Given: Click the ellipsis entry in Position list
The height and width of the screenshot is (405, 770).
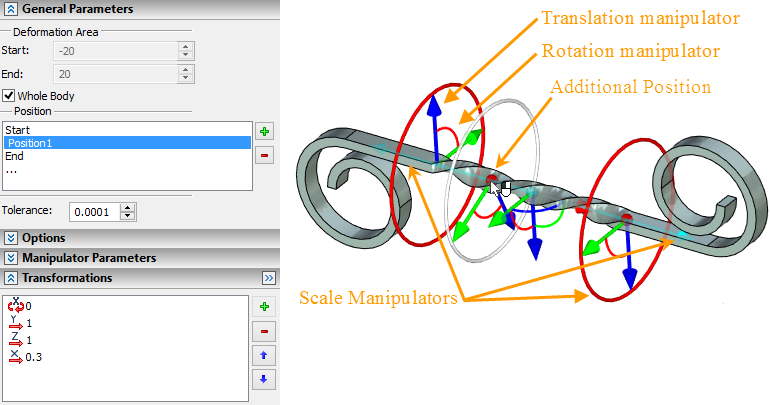Looking at the screenshot, I should pos(11,169).
